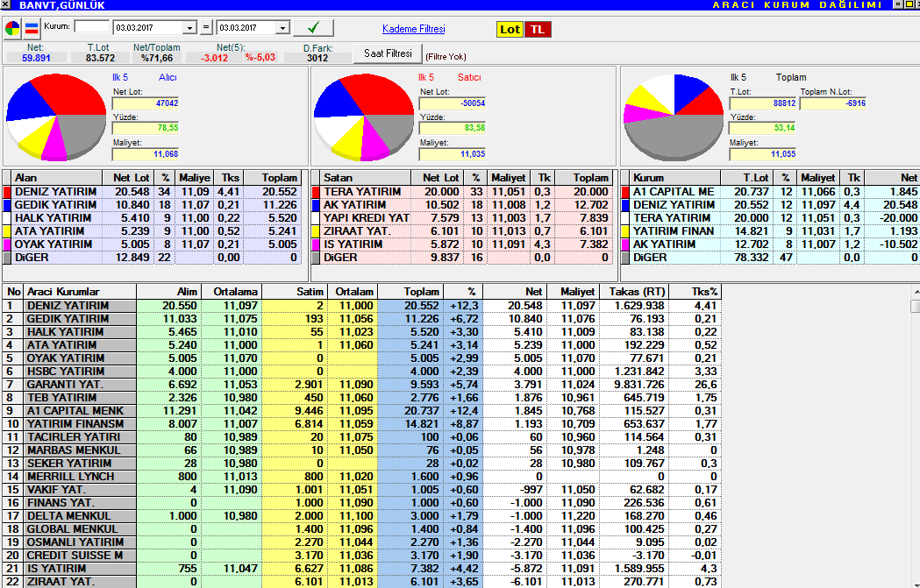Click the Alıcı pie chart
The width and height of the screenshot is (920, 588).
pos(56,117)
